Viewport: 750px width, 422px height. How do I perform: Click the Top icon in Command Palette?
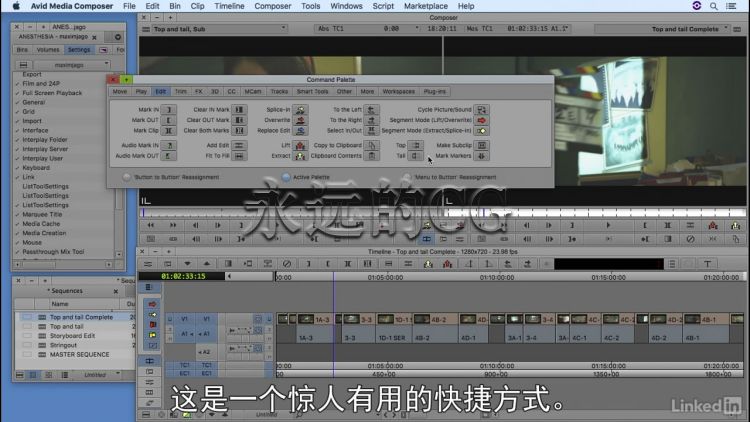(415, 145)
